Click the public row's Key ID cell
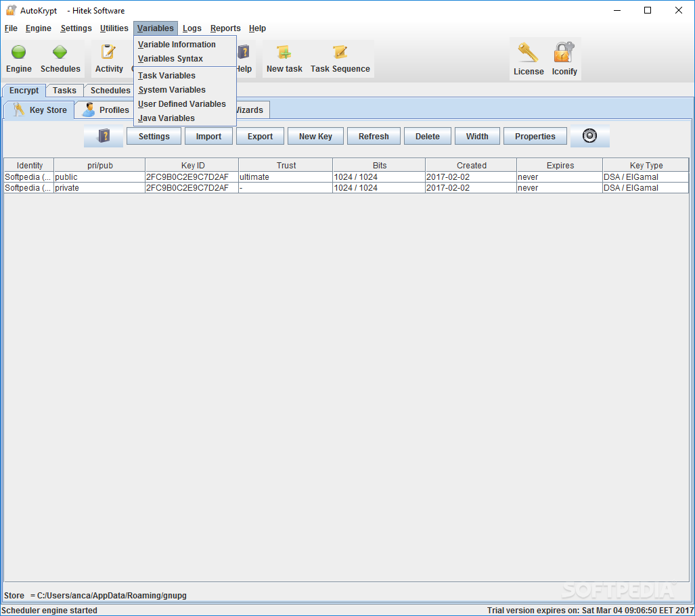 click(192, 176)
